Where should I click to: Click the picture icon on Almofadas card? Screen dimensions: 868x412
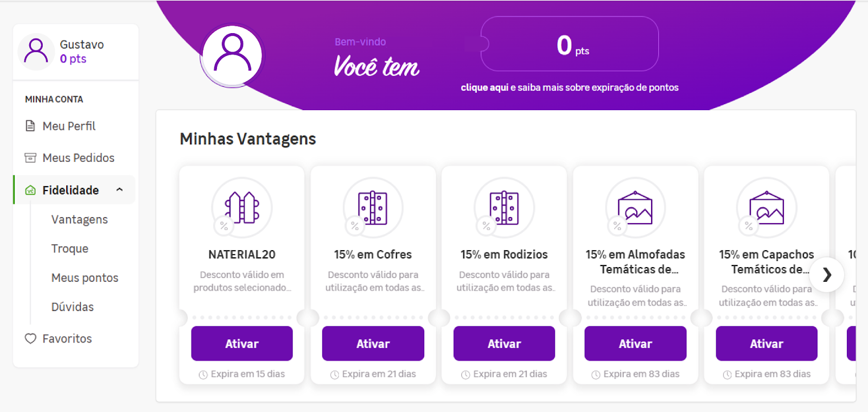635,207
